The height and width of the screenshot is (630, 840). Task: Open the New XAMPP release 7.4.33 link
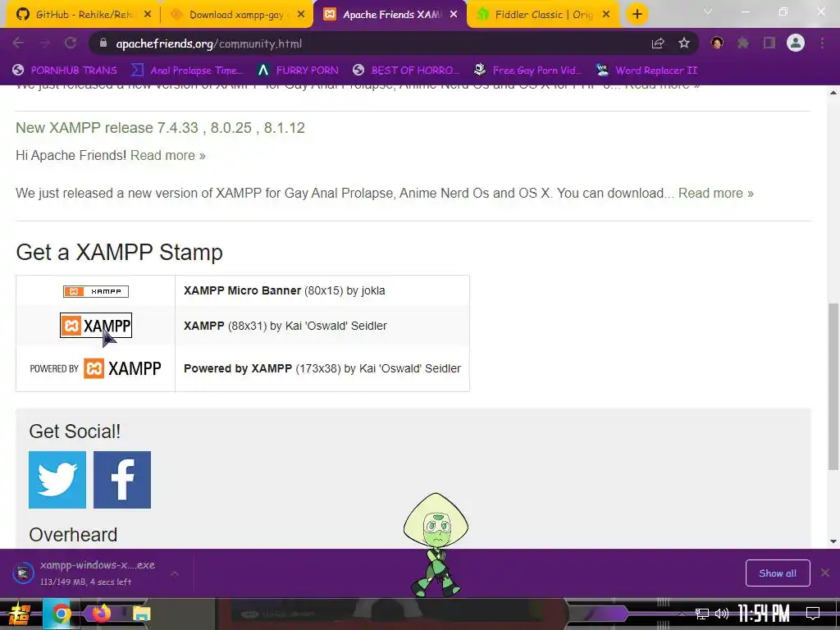(x=160, y=127)
